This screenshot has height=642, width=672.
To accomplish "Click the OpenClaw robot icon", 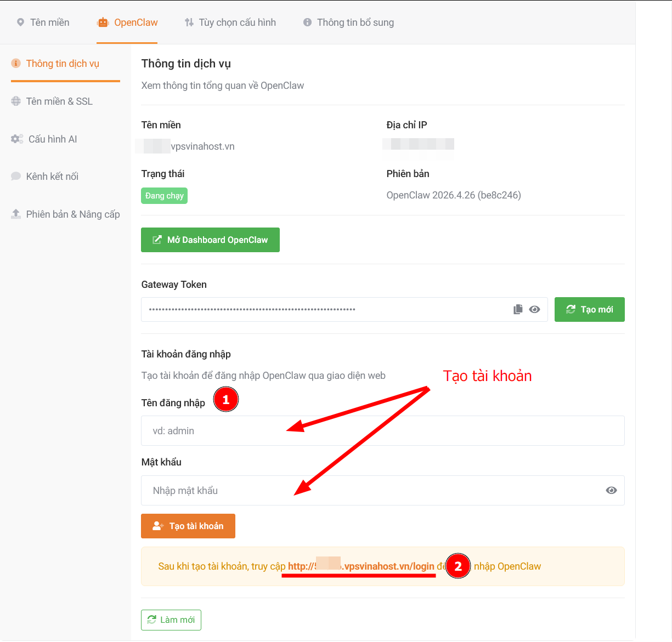I will (103, 22).
